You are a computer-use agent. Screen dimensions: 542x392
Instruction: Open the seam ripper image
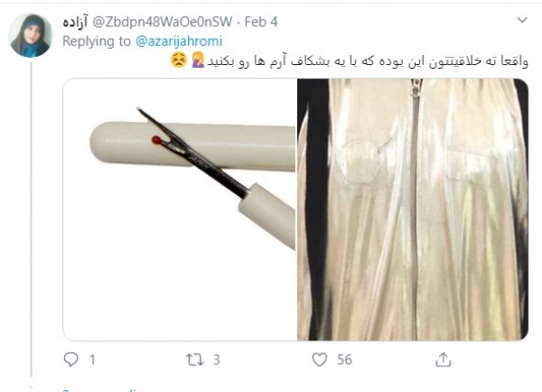point(180,210)
